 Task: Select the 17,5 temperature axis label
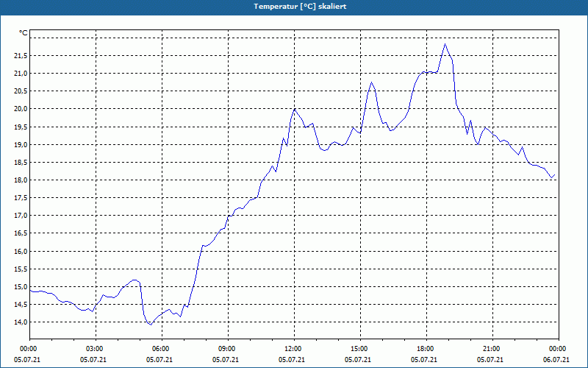[21, 198]
